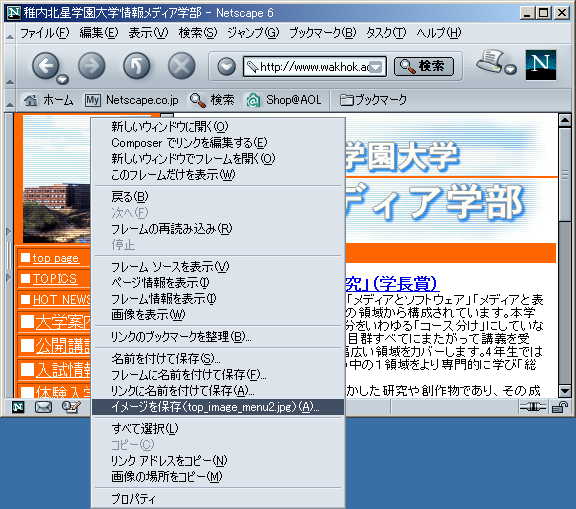Click the round button left of URL field
This screenshot has height=509, width=576.
pos(226,67)
